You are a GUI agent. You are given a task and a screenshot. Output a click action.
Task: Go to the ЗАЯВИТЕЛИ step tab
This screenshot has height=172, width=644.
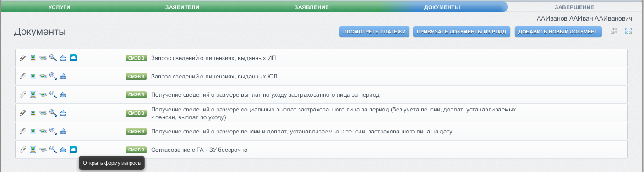coord(182,7)
